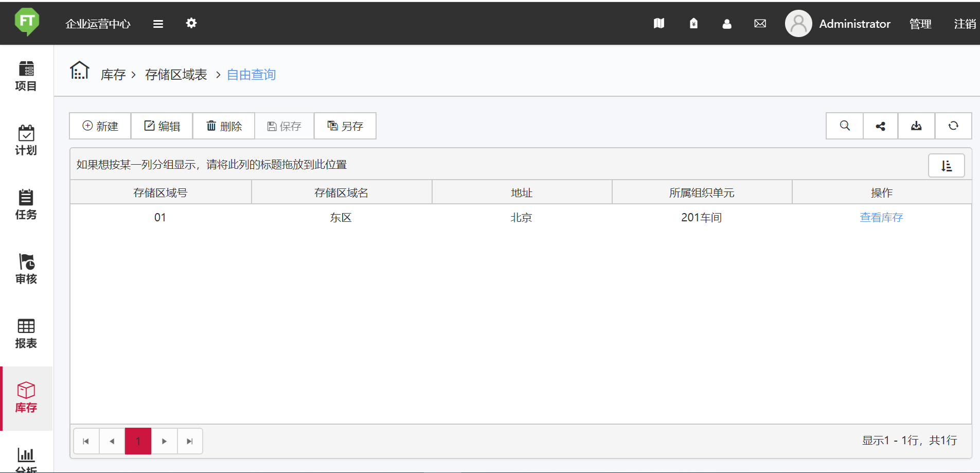
Task: Click the 删除 delete button
Action: (224, 126)
